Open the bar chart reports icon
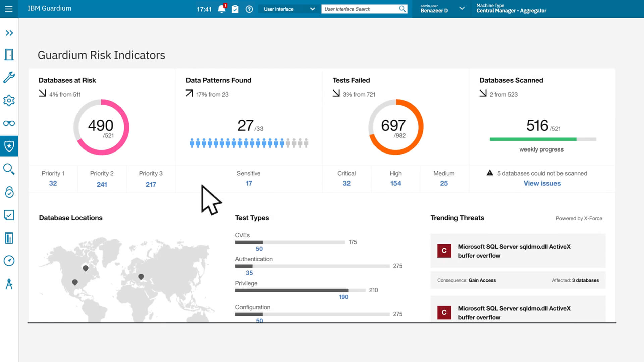Image resolution: width=644 pixels, height=362 pixels. [x=9, y=238]
